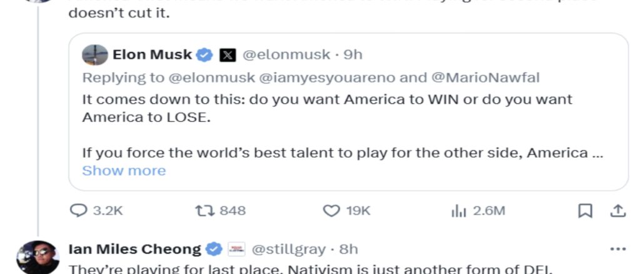Bookmark this tweet

[x=585, y=211]
